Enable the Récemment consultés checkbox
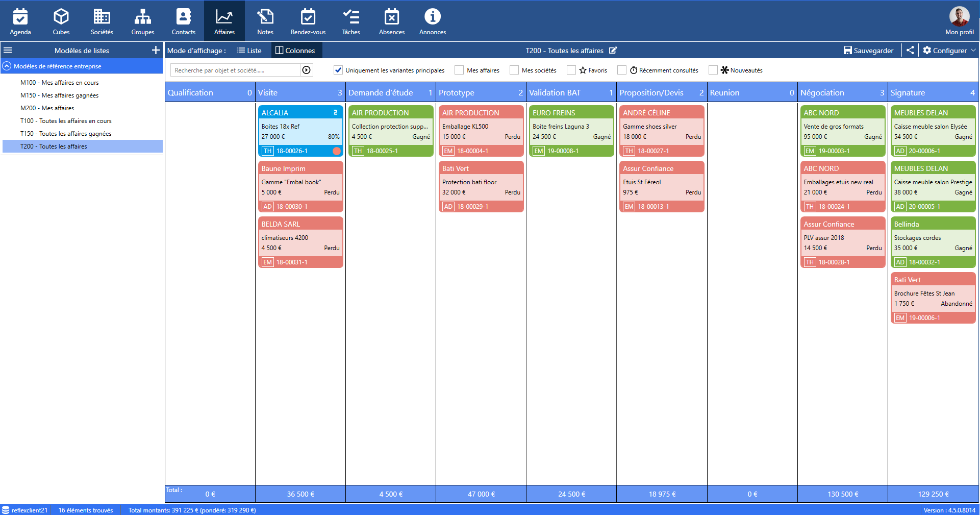This screenshot has width=980, height=515. click(x=621, y=70)
